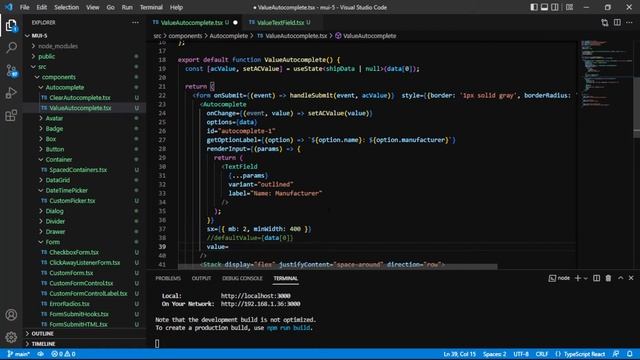Click the main branch indicator in status bar
640x360 pixels.
coord(18,354)
